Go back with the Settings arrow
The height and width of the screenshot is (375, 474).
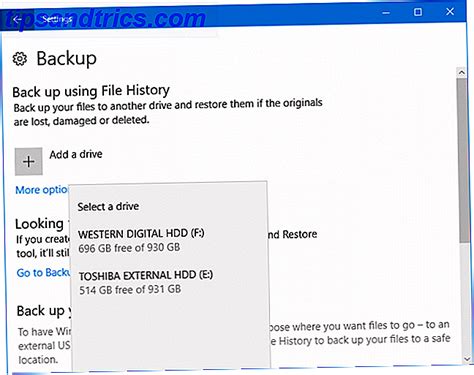pyautogui.click(x=17, y=19)
